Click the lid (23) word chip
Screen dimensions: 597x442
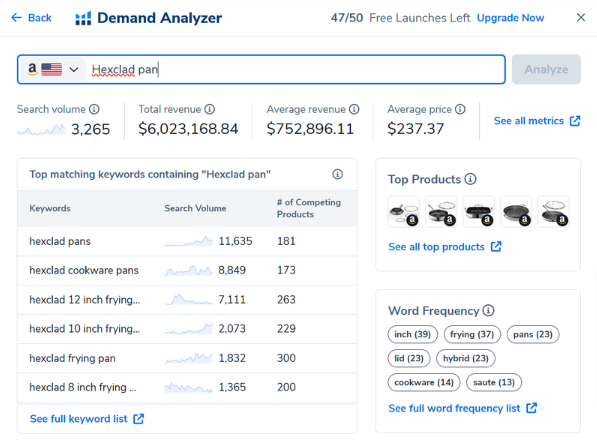pyautogui.click(x=409, y=358)
